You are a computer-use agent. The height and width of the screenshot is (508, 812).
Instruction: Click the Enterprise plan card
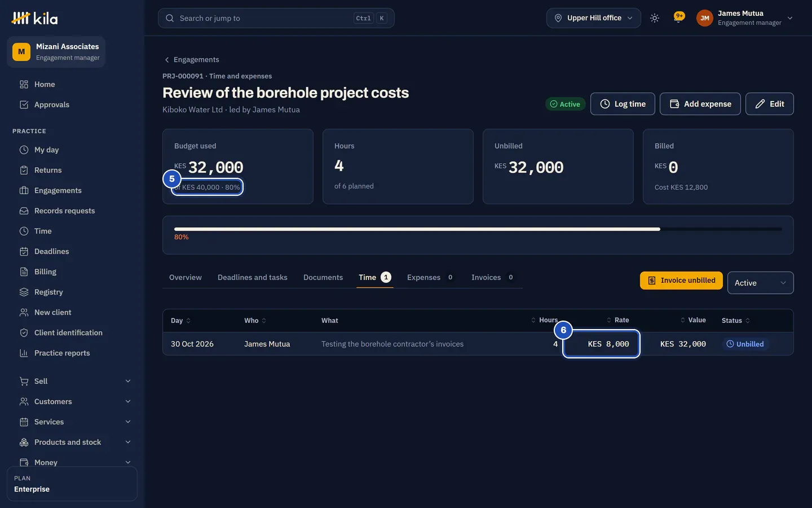point(72,484)
